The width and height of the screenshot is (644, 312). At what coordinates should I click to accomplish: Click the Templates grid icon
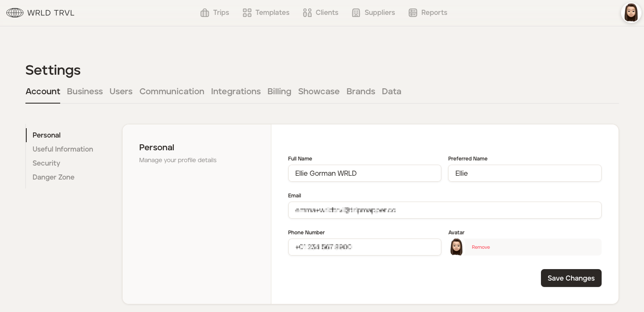click(x=247, y=13)
